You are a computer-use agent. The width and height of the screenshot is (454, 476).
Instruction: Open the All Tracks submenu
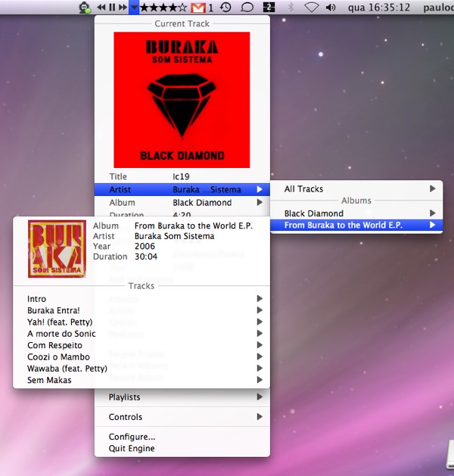(x=356, y=189)
